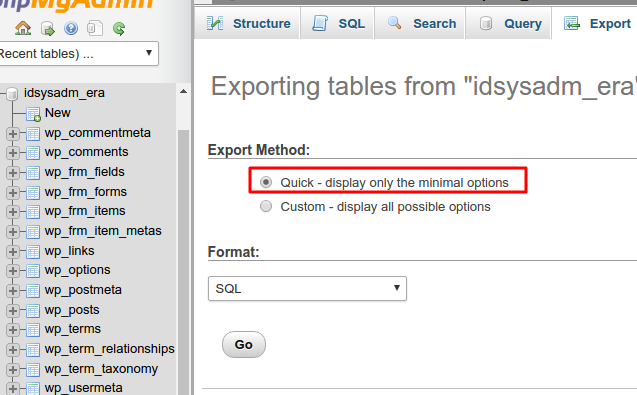Expand the wp_options tree node

coord(13,271)
